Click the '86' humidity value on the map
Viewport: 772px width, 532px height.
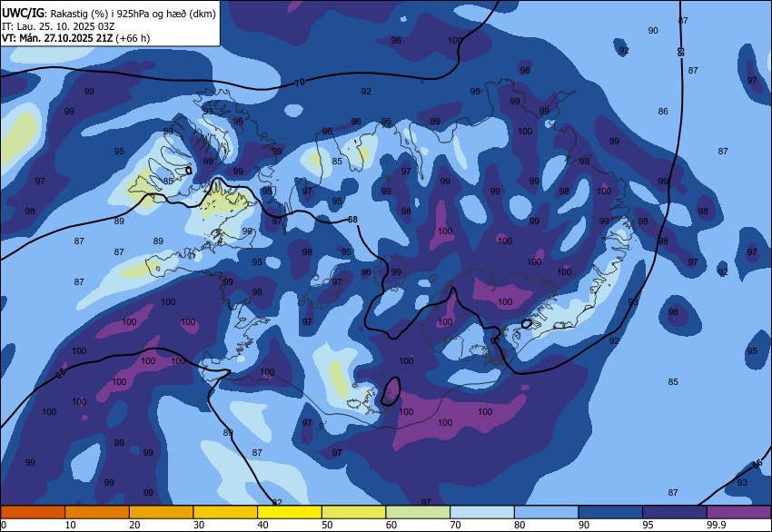[x=663, y=112]
